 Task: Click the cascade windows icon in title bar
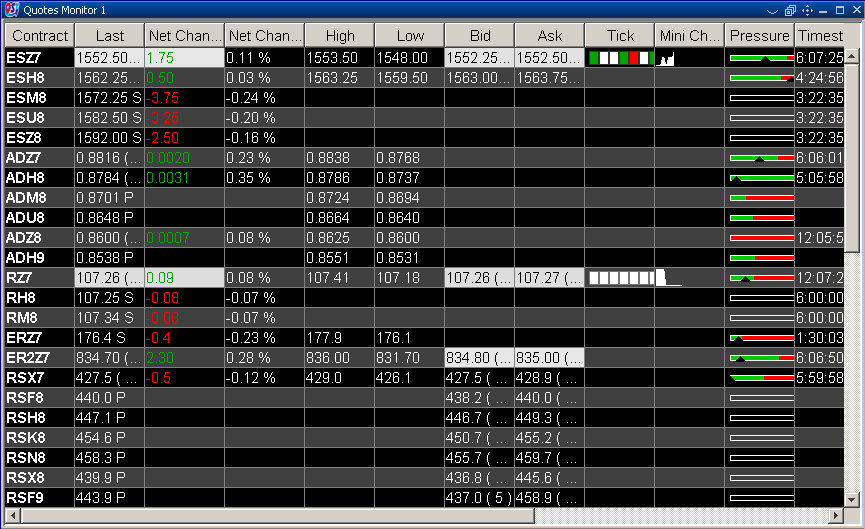point(790,10)
